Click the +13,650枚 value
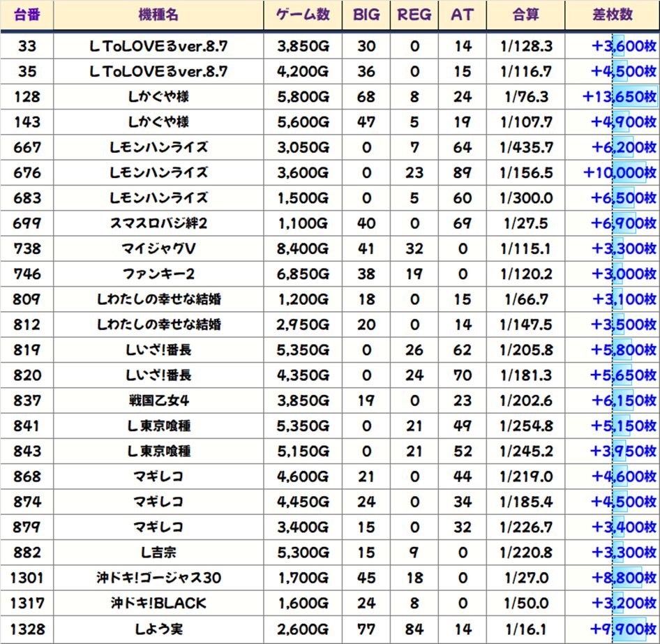This screenshot has height=644, width=660. pos(620,97)
